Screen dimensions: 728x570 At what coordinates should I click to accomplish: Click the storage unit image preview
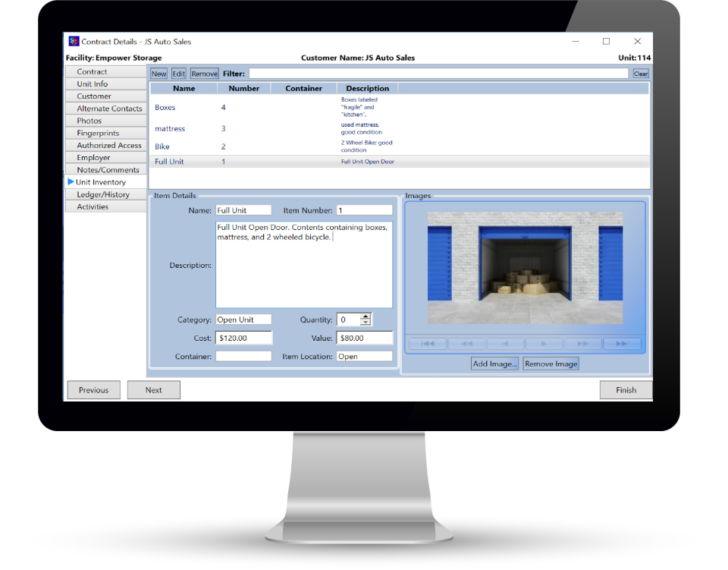[x=525, y=268]
